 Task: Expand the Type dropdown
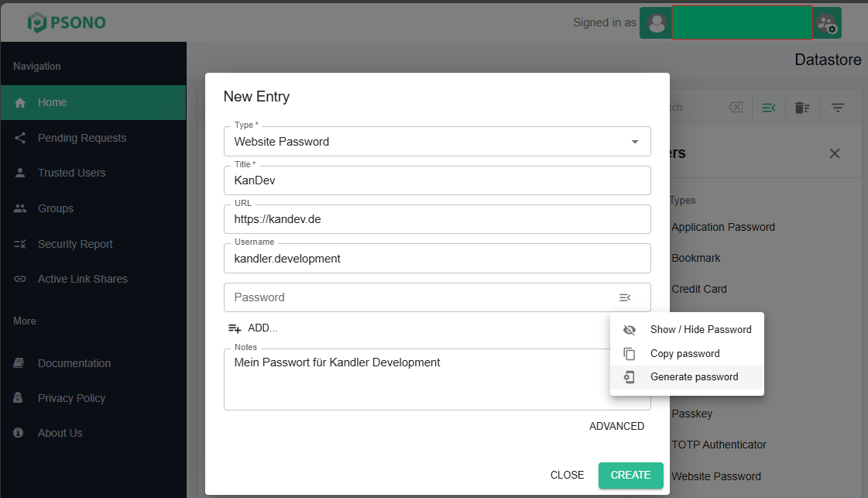click(634, 142)
